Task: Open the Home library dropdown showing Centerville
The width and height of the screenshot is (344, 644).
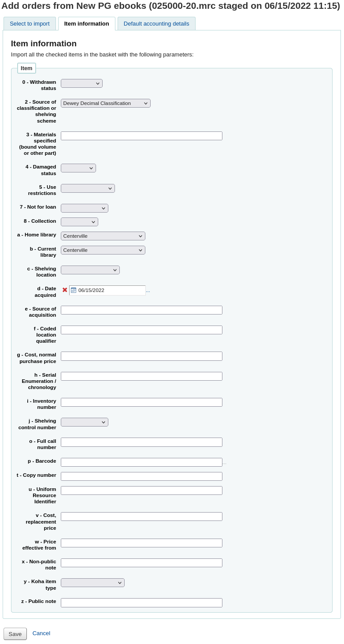Action: pyautogui.click(x=103, y=236)
